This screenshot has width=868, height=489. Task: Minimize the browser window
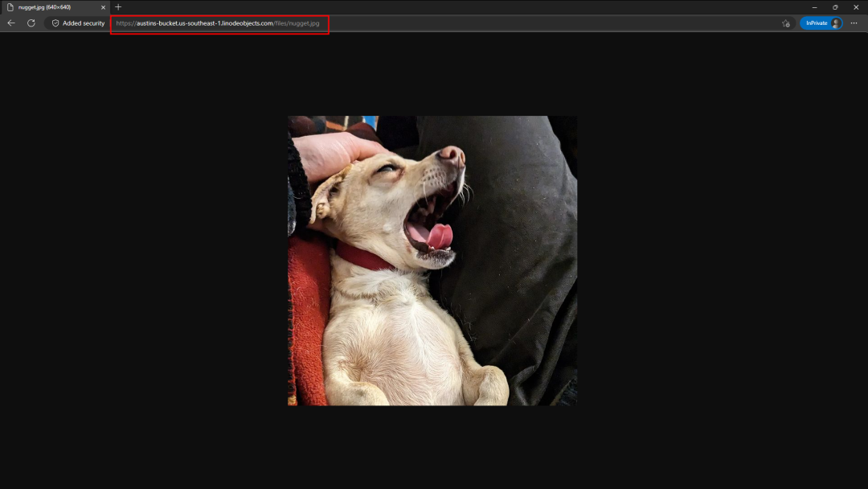(814, 7)
